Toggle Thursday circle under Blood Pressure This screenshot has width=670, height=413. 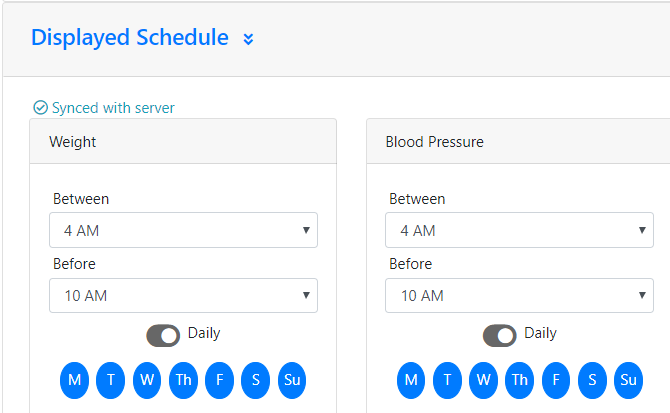pos(520,380)
